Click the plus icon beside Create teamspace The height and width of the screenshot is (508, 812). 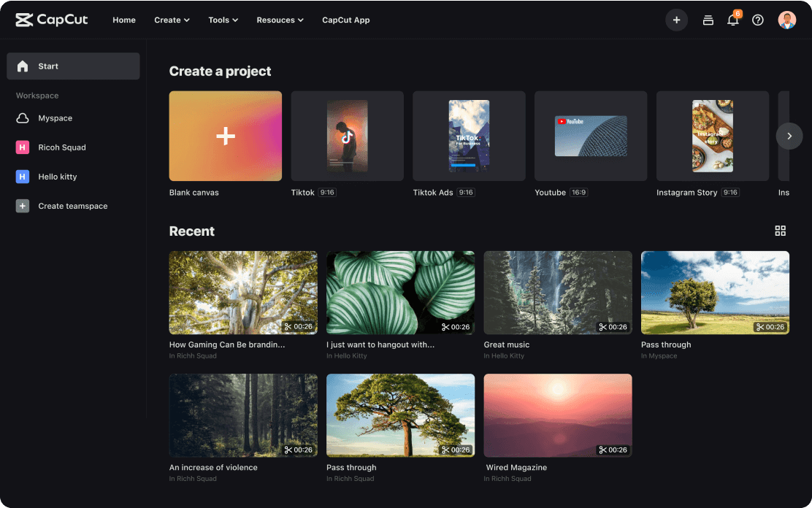pyautogui.click(x=23, y=206)
